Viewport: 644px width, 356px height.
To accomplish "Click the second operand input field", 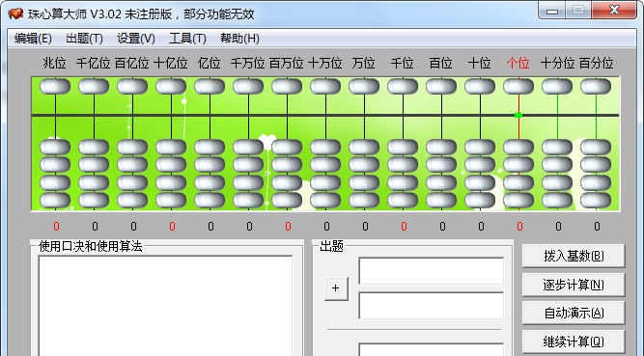I will 432,306.
